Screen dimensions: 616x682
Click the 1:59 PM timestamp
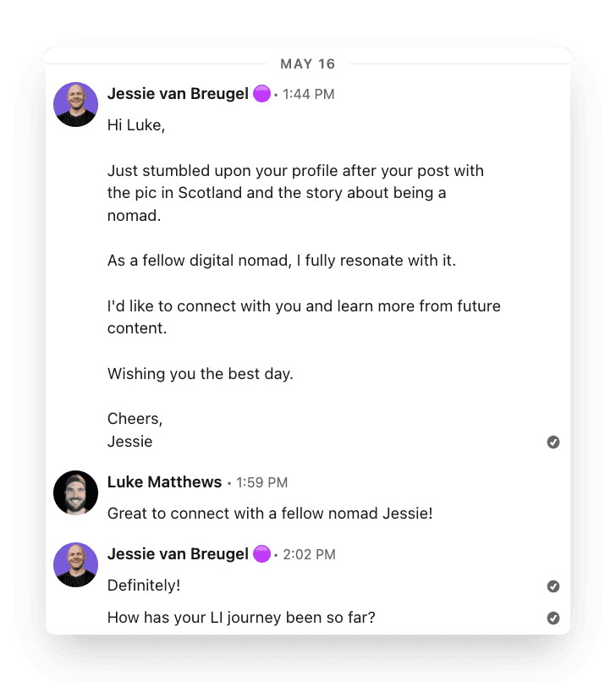tap(262, 483)
